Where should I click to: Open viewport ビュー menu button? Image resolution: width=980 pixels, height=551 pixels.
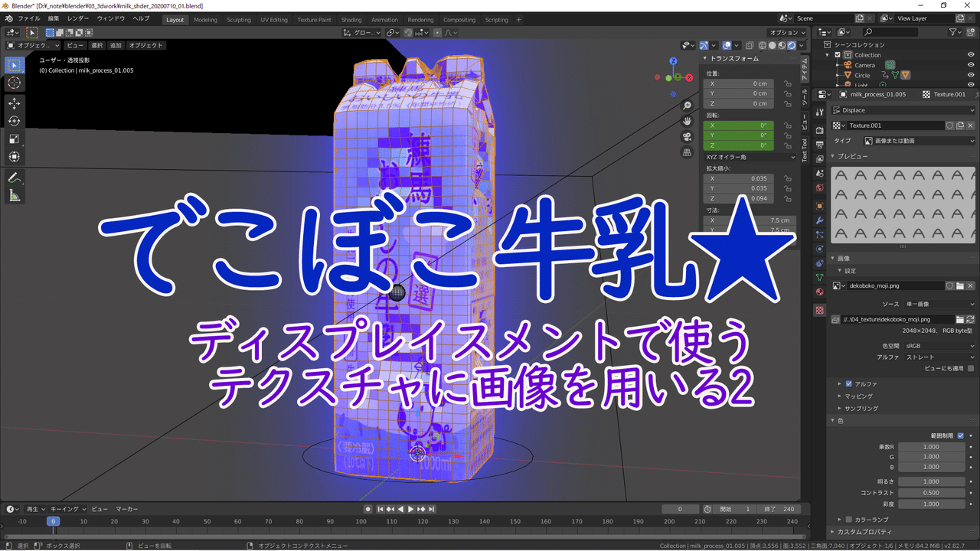pyautogui.click(x=75, y=45)
